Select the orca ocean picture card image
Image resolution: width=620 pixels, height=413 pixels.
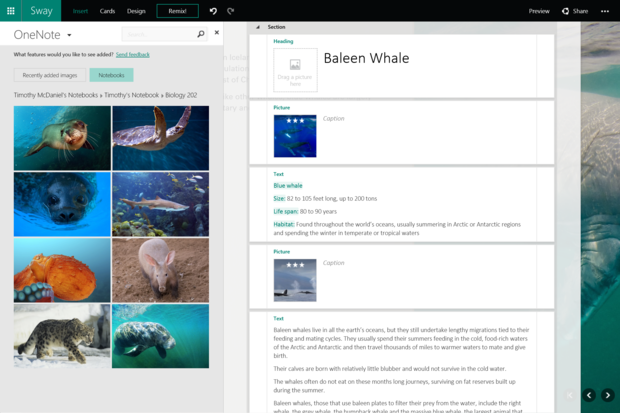click(x=295, y=280)
